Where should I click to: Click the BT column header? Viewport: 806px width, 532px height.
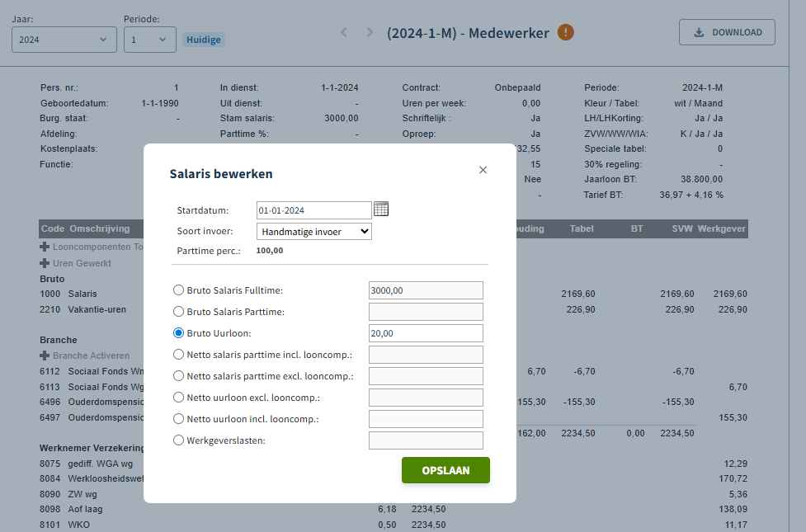pyautogui.click(x=637, y=228)
